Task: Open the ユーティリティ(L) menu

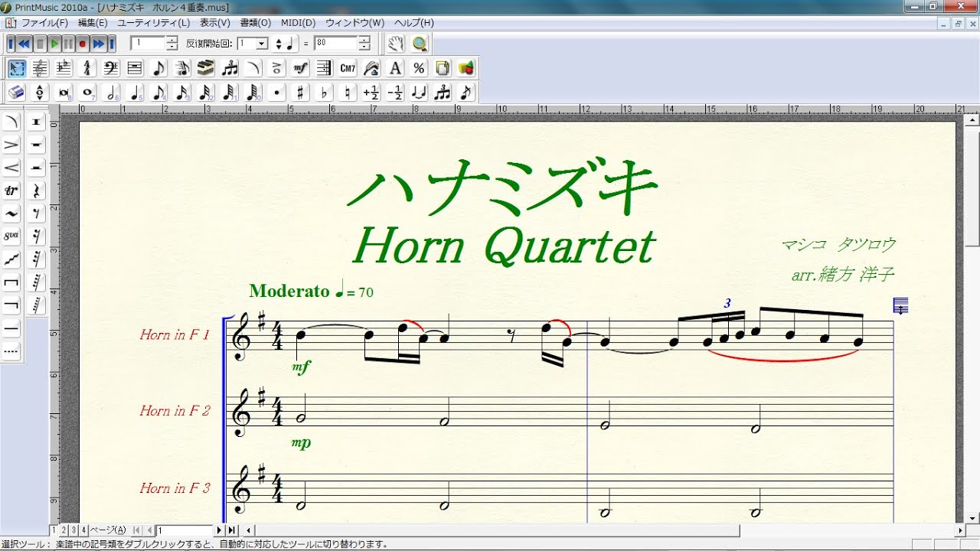Action: [154, 23]
